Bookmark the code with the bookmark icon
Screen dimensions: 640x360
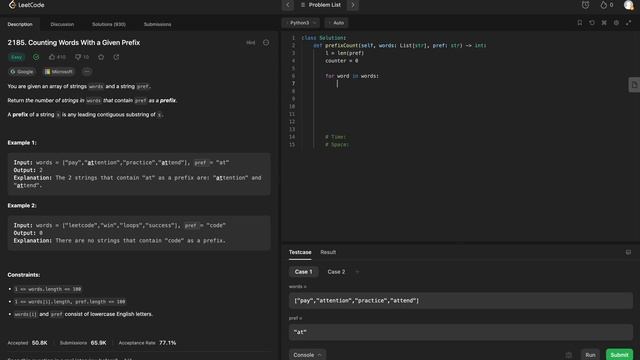click(580, 23)
